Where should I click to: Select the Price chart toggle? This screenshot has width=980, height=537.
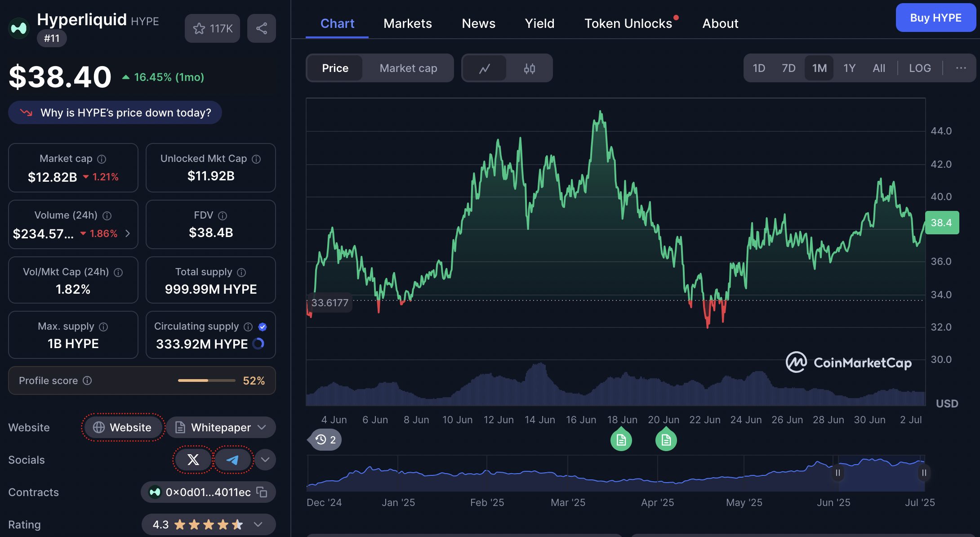[335, 68]
